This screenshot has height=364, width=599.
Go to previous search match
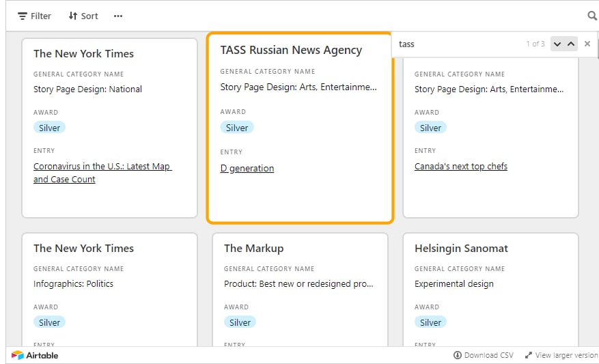[571, 44]
